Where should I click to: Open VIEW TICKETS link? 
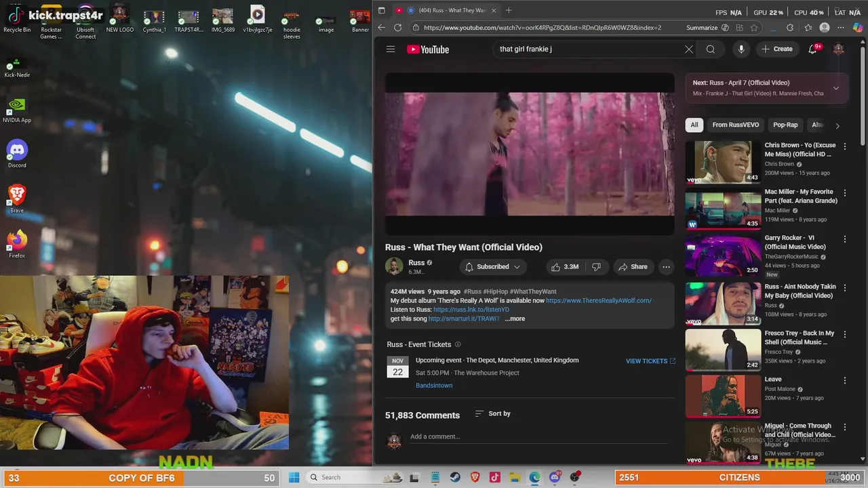[650, 361]
